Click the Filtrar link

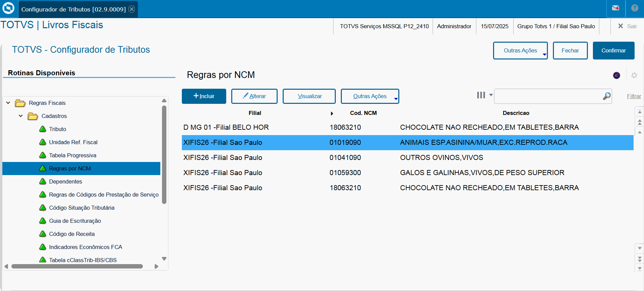point(634,96)
